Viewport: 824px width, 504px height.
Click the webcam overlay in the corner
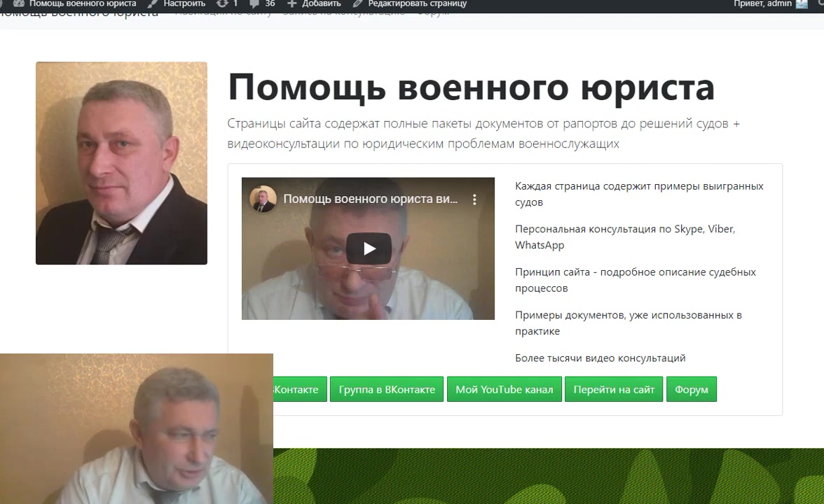click(x=137, y=429)
